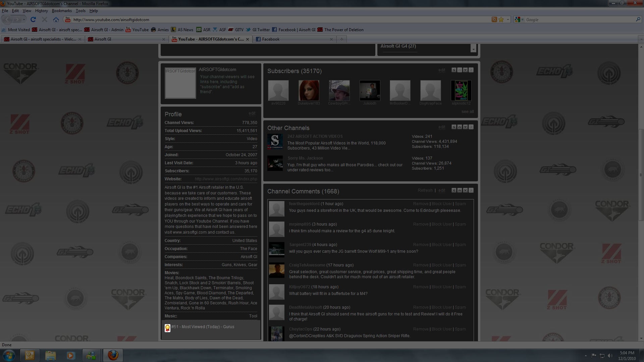Screen dimensions: 644x362
Task: Remove the comment by fearthegeeklord
Action: pos(421,204)
